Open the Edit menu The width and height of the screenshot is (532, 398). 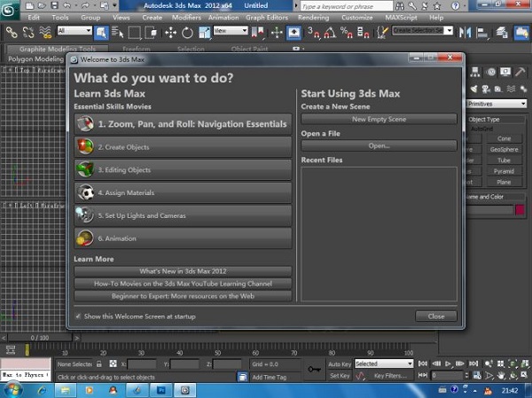(34, 18)
